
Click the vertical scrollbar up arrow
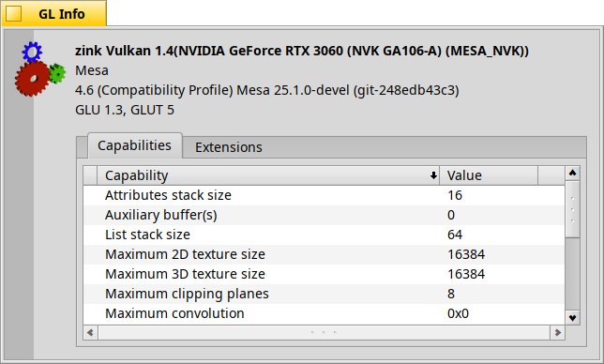click(572, 173)
